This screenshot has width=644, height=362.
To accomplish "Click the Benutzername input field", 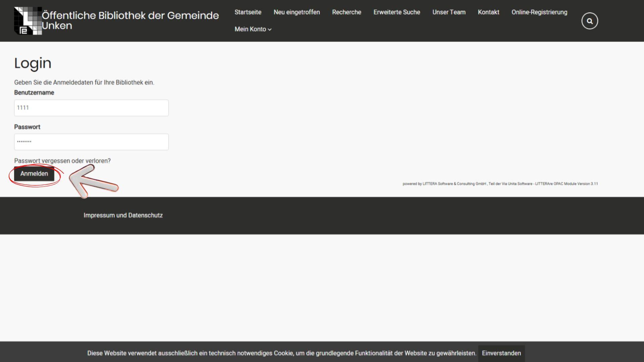I will click(91, 108).
